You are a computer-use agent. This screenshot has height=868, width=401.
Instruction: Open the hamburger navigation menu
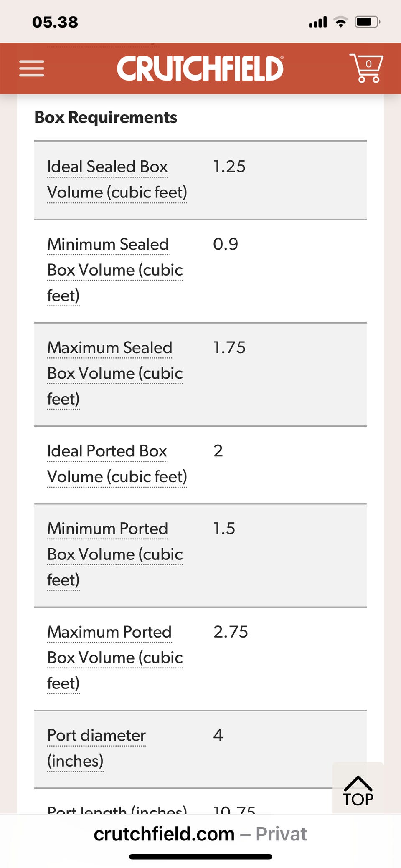point(32,68)
